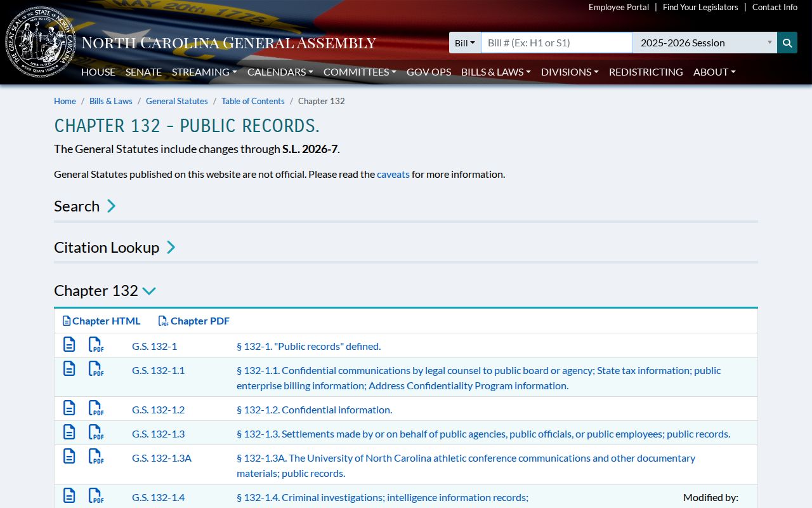Open the Contact Info link
812x508 pixels.
775,7
